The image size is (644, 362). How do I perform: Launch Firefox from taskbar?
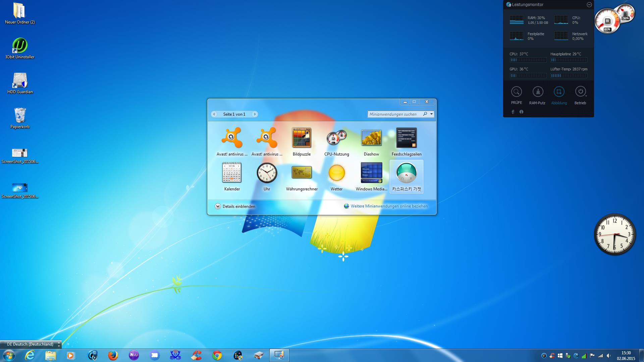[113, 355]
